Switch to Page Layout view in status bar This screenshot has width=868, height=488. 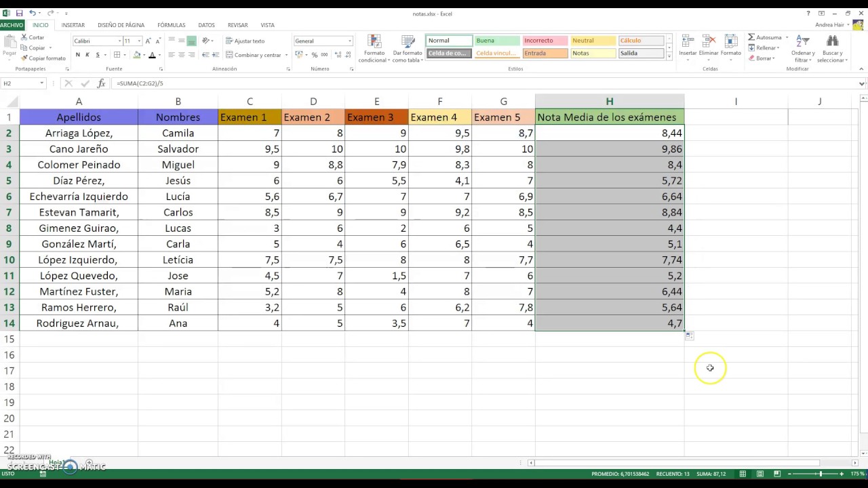tap(760, 474)
